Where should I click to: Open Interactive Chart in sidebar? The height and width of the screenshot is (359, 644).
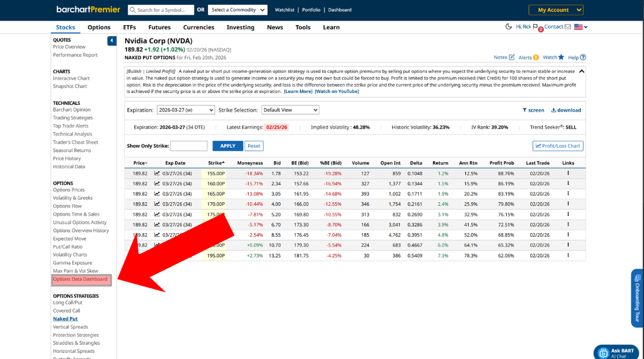[x=71, y=79]
